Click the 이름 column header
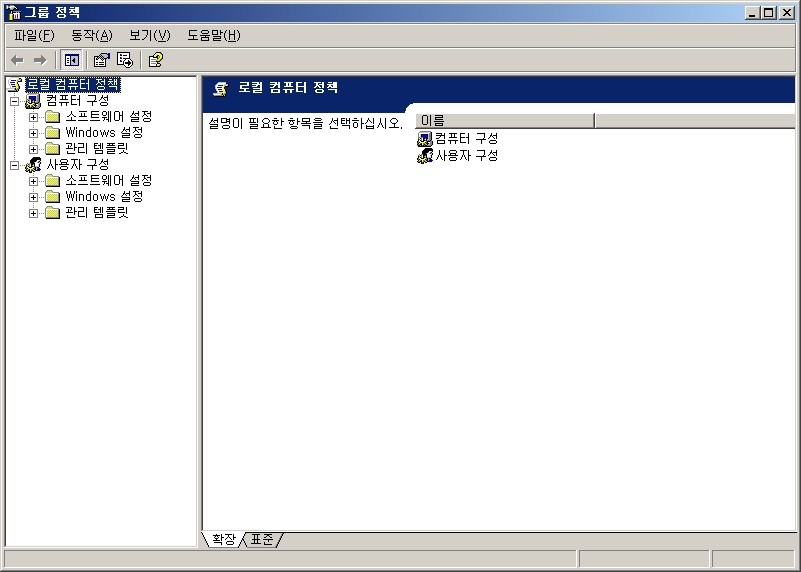Screen dimensions: 801x572 [x=505, y=121]
